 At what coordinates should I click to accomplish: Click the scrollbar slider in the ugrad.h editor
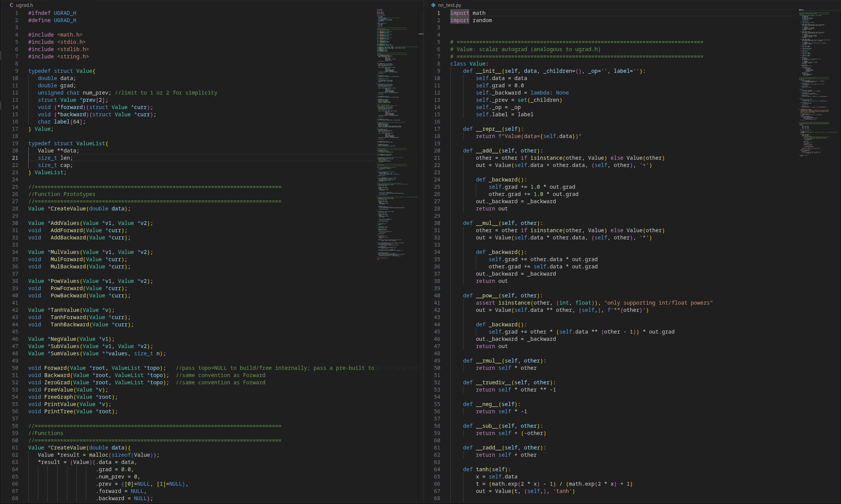coord(421,34)
